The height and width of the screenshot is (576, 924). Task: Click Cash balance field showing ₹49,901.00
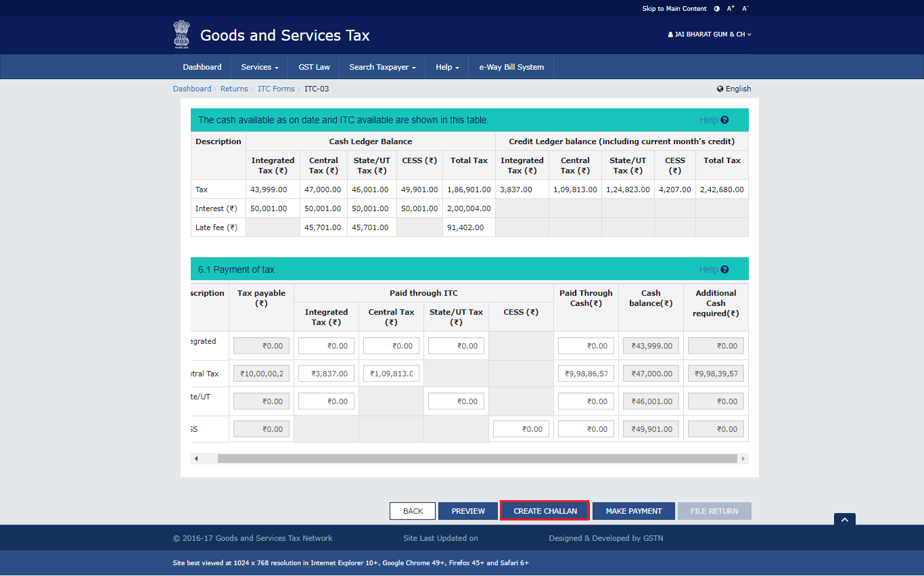pyautogui.click(x=651, y=429)
